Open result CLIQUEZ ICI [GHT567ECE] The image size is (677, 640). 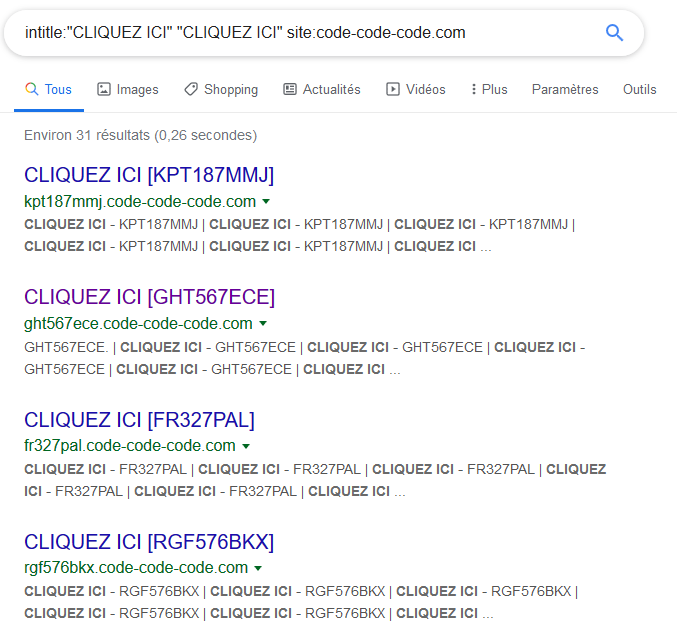(x=149, y=297)
